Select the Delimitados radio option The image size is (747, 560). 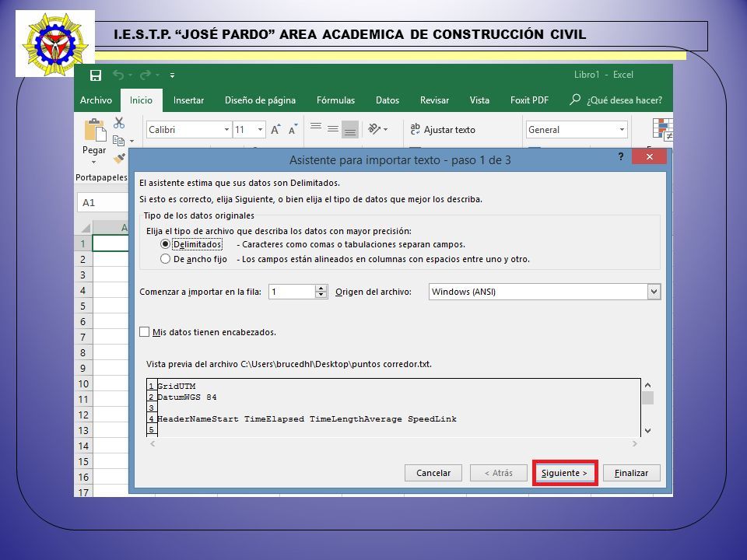pos(165,243)
